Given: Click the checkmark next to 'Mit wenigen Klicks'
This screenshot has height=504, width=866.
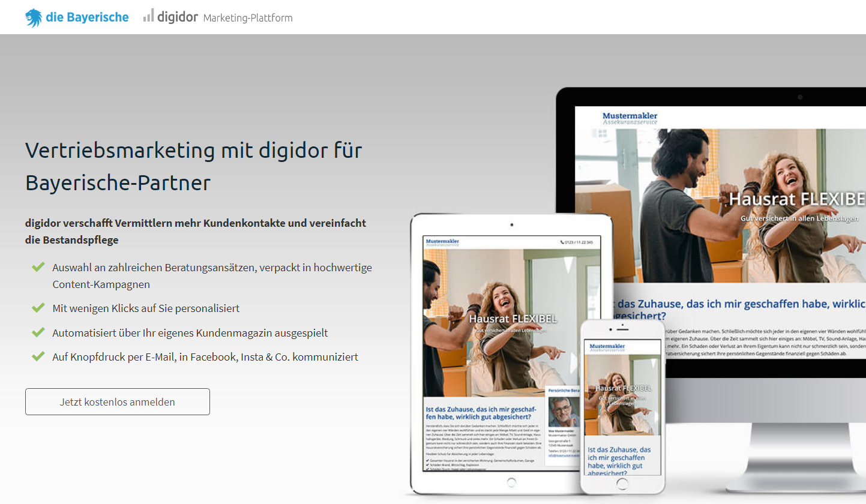Looking at the screenshot, I should click(38, 308).
